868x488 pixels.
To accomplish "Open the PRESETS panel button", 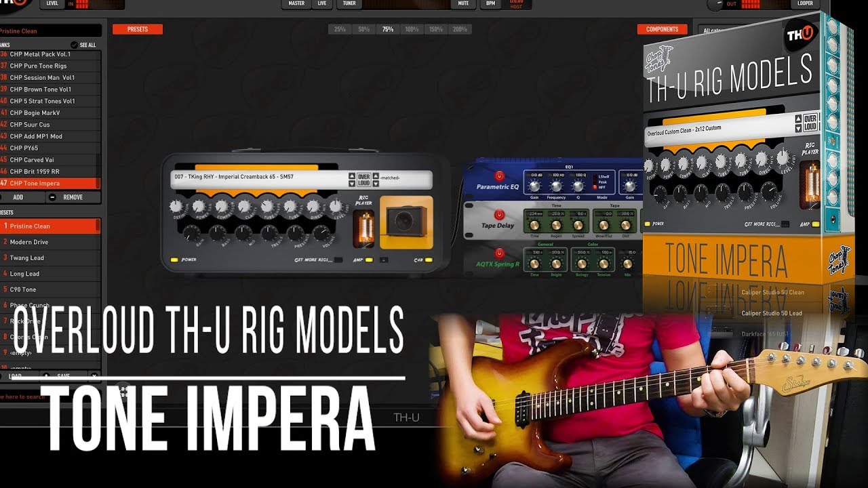I will click(x=138, y=29).
